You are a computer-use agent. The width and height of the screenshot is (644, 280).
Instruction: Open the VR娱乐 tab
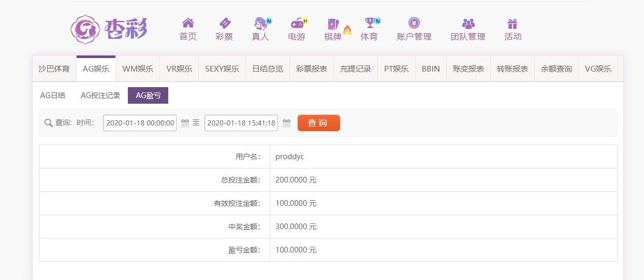point(179,68)
